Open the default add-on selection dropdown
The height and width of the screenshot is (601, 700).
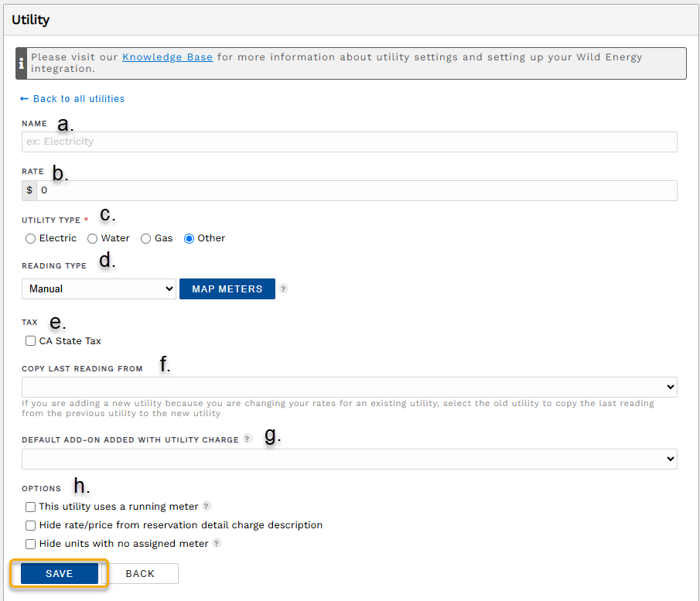349,459
